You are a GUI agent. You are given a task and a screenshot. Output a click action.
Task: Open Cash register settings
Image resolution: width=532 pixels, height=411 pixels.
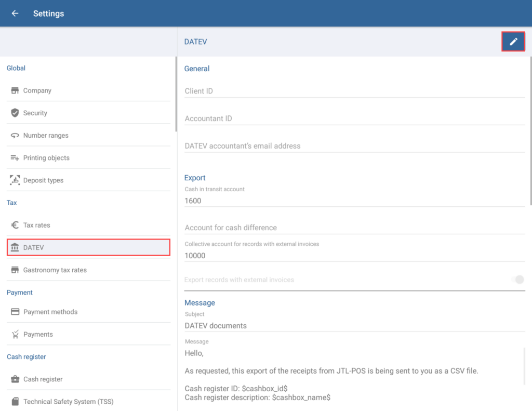43,379
